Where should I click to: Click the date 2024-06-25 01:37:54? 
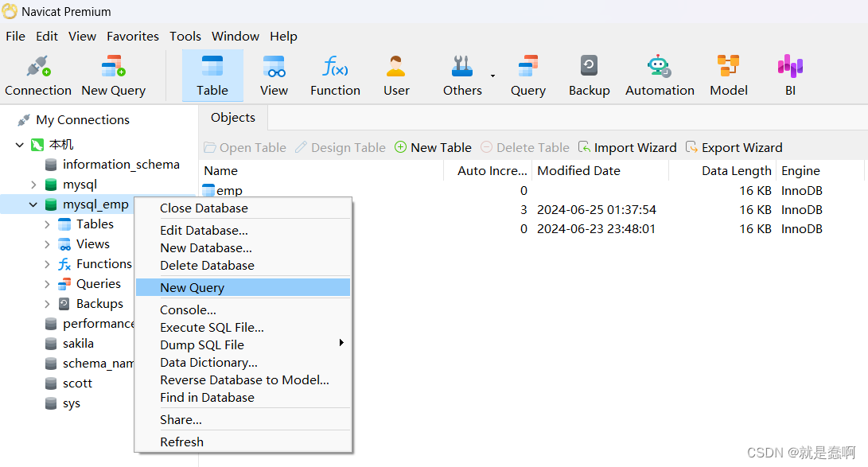point(596,210)
